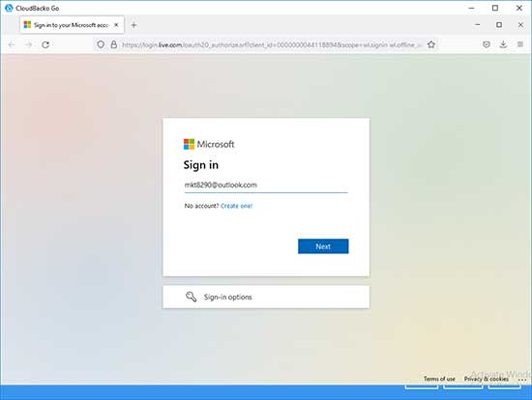Click the browser back arrow
Viewport: 532px width, 400px height.
click(x=12, y=44)
